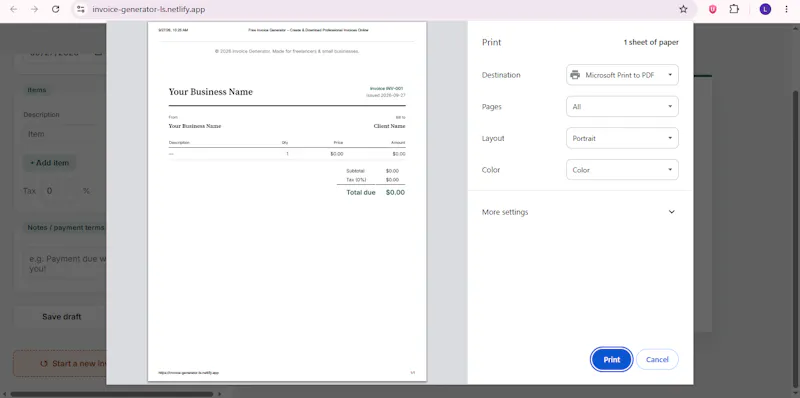Click the browser forward arrow
This screenshot has height=398, width=800.
point(34,9)
